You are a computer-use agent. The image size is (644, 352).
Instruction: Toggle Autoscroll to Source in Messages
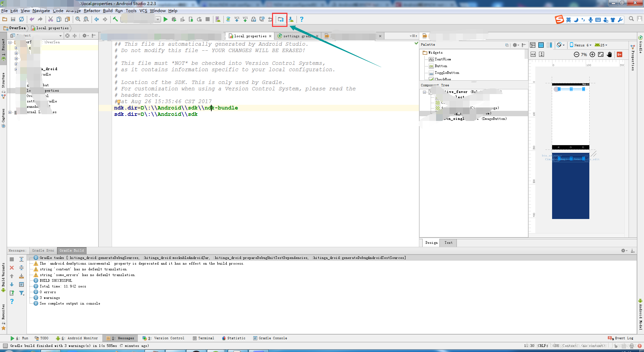click(21, 276)
